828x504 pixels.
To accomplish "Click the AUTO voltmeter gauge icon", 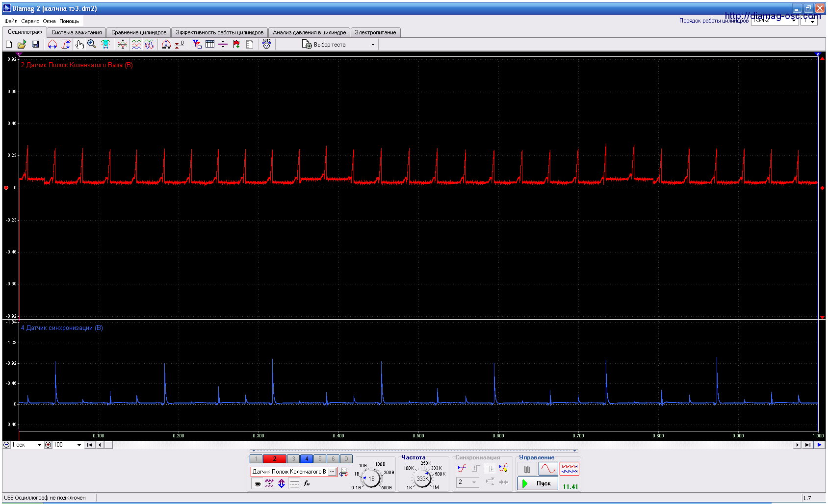I will coord(266,44).
